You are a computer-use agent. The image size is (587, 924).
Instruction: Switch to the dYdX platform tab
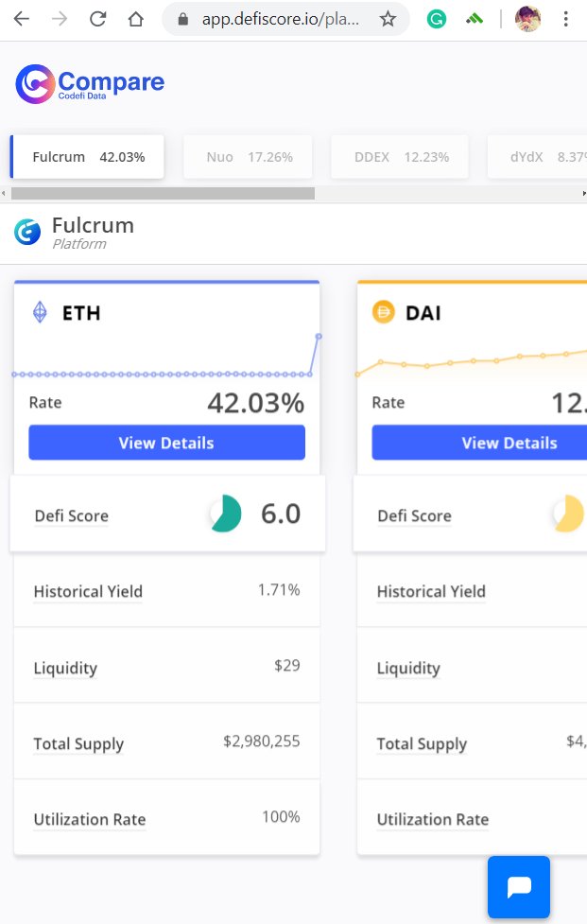(537, 157)
